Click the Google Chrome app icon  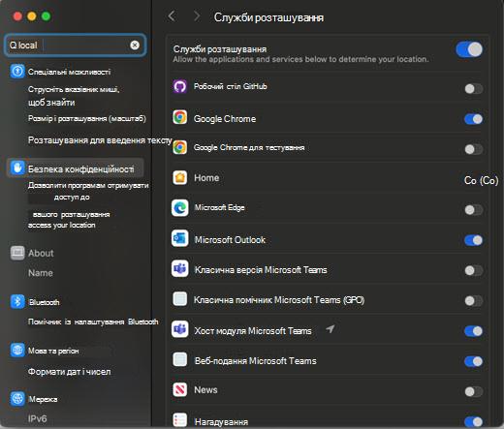[x=180, y=117]
